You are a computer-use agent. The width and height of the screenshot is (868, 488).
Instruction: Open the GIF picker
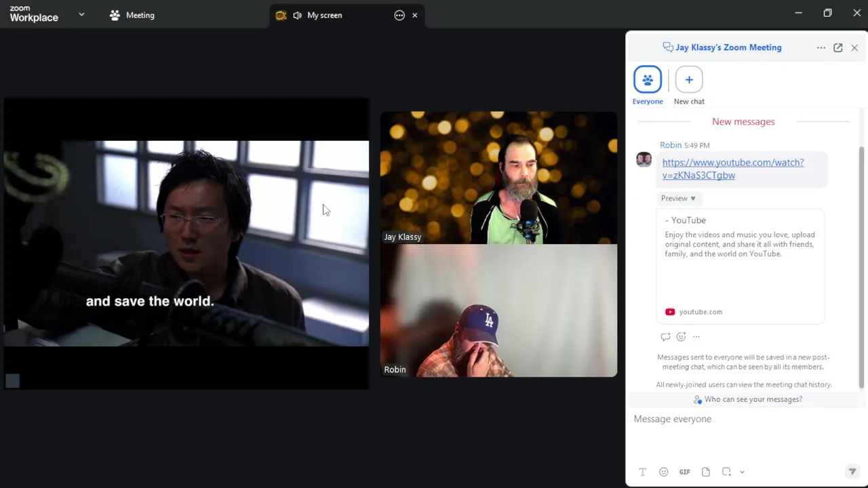(684, 472)
